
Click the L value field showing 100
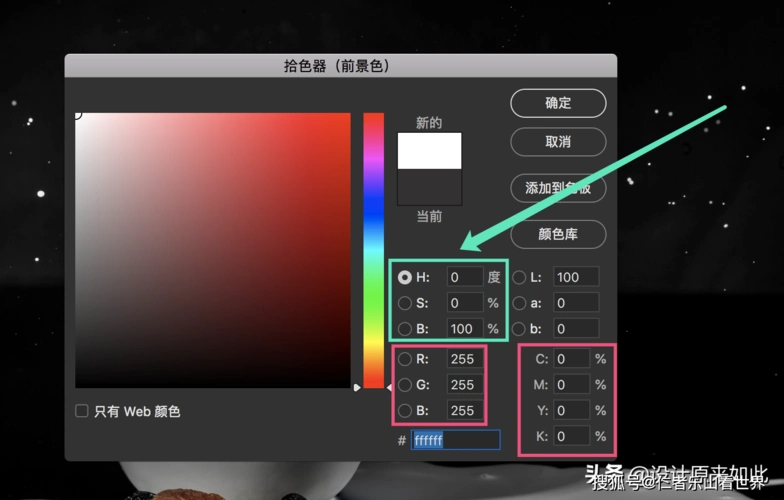(576, 277)
